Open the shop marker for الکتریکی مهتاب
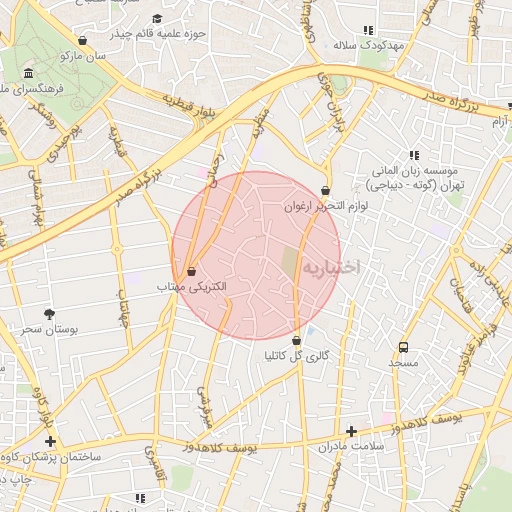Screen dimensions: 512x512 (x=191, y=271)
